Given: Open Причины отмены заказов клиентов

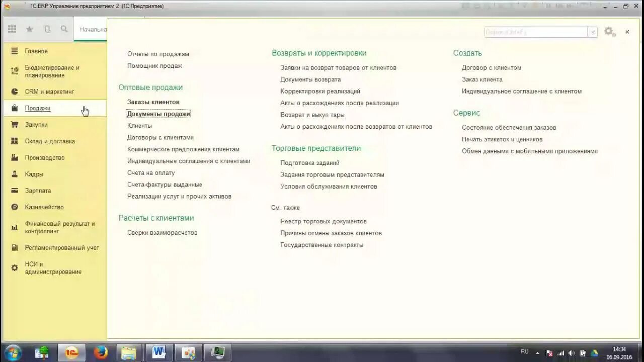Looking at the screenshot, I should coord(331,233).
